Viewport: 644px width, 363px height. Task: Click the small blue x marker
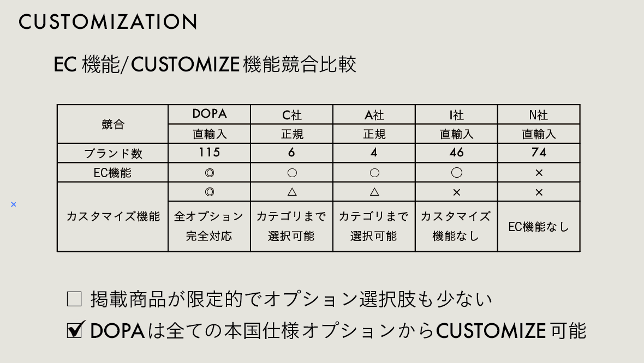[x=14, y=204]
